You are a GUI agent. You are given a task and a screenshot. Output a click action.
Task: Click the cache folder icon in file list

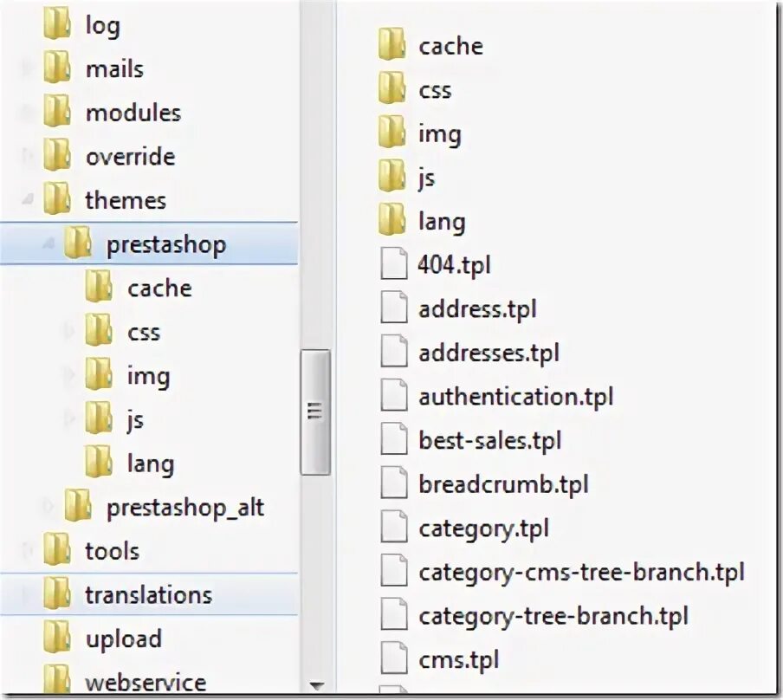391,45
